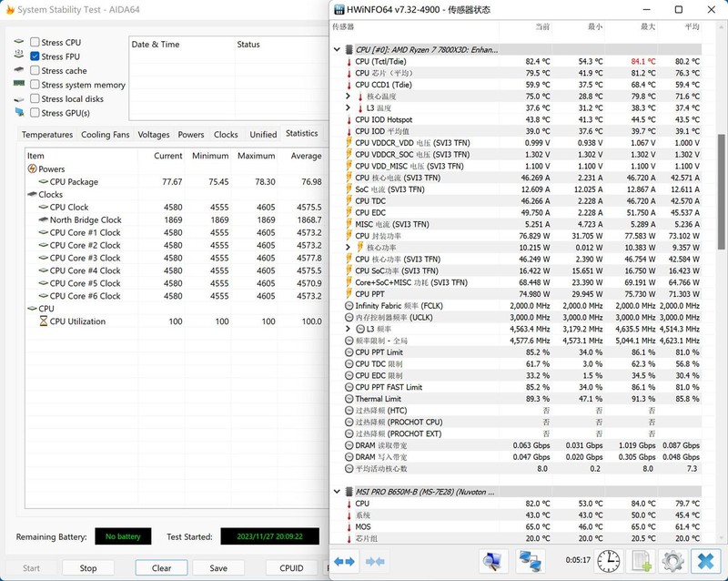This screenshot has width=728, height=581.
Task: Click the HWiNFO vertical scrollbar thumb
Action: point(722,191)
